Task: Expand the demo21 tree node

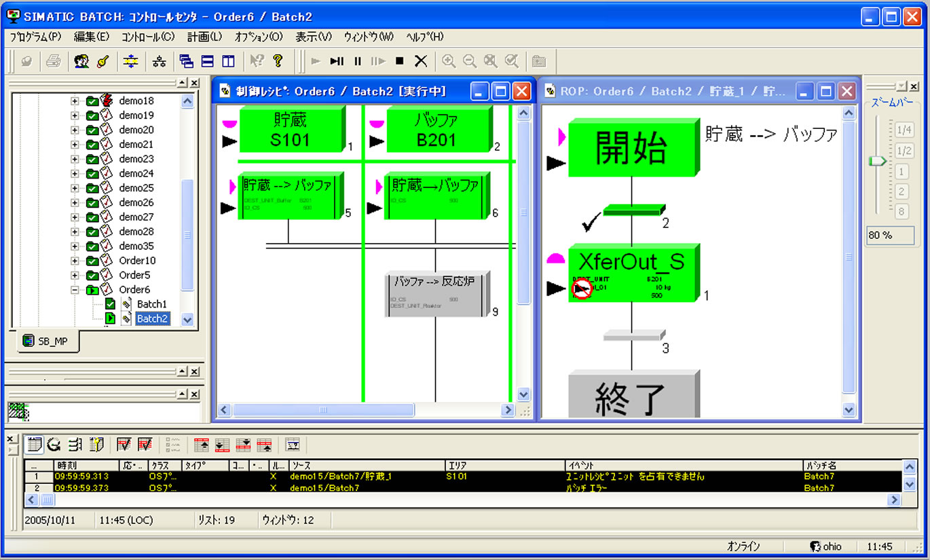Action: coord(75,145)
